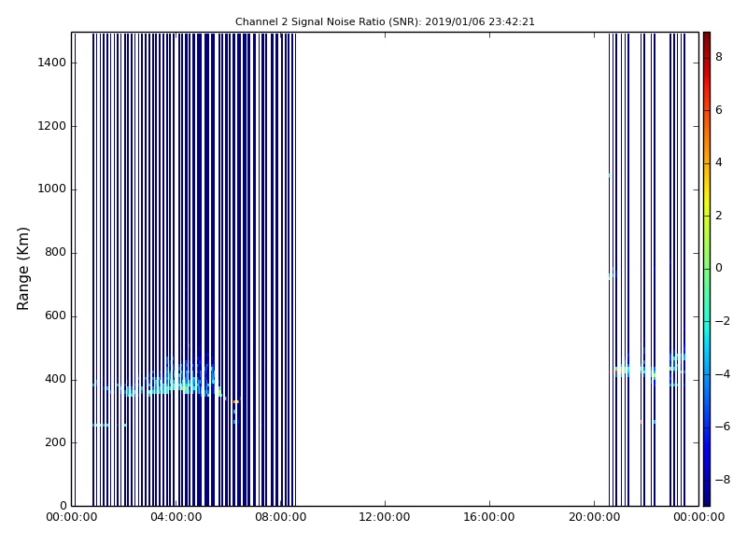
Task: Click the cyan echo near 1040 km after 20:00
Action: pyautogui.click(x=610, y=175)
